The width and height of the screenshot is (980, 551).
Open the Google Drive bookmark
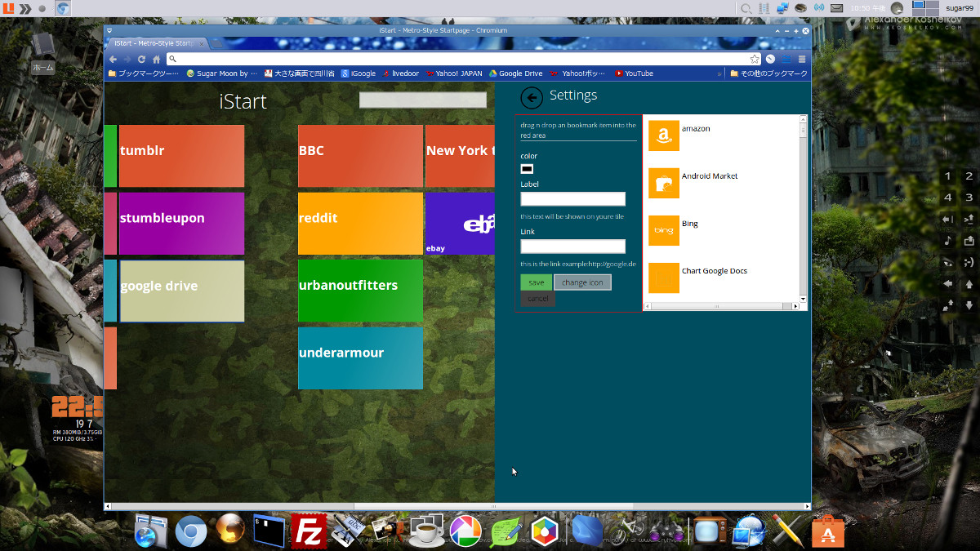pos(516,73)
